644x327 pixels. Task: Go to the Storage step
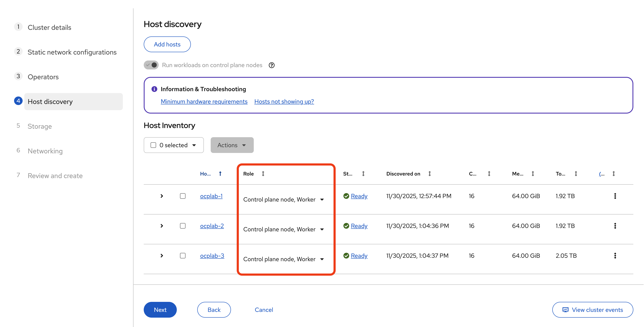click(x=39, y=126)
